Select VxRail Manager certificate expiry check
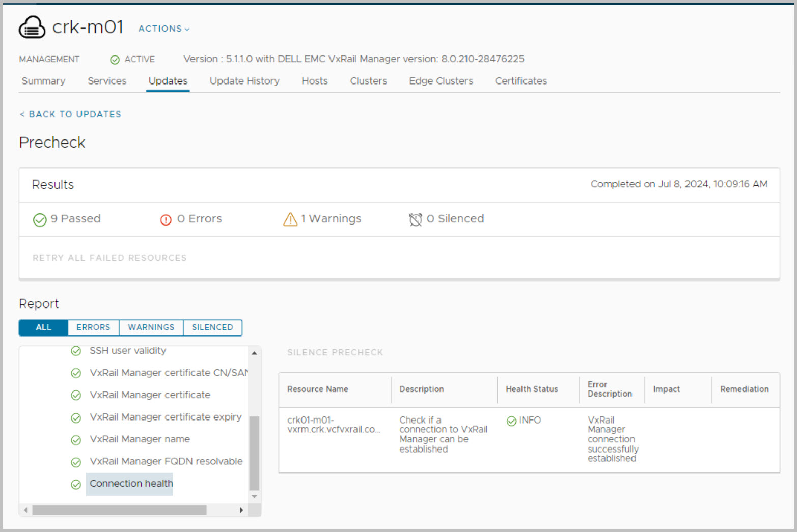This screenshot has height=532, width=797. (166, 417)
